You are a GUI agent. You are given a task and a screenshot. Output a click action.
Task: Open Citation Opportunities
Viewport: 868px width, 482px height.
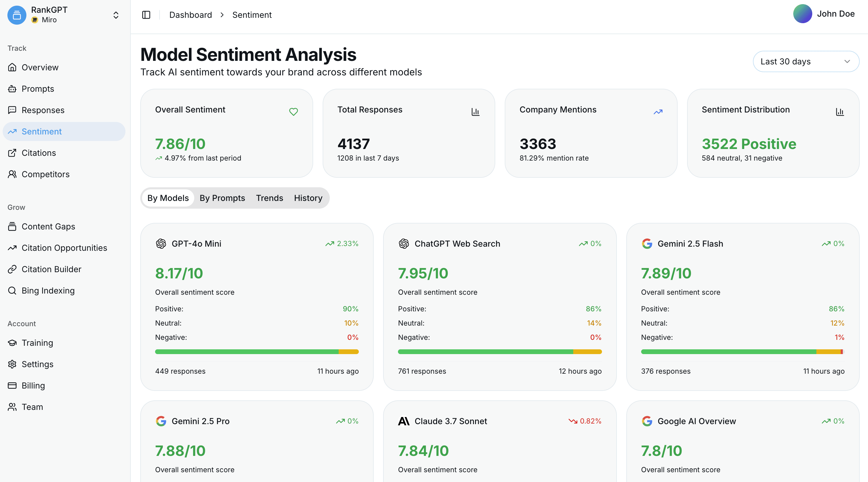(x=64, y=248)
